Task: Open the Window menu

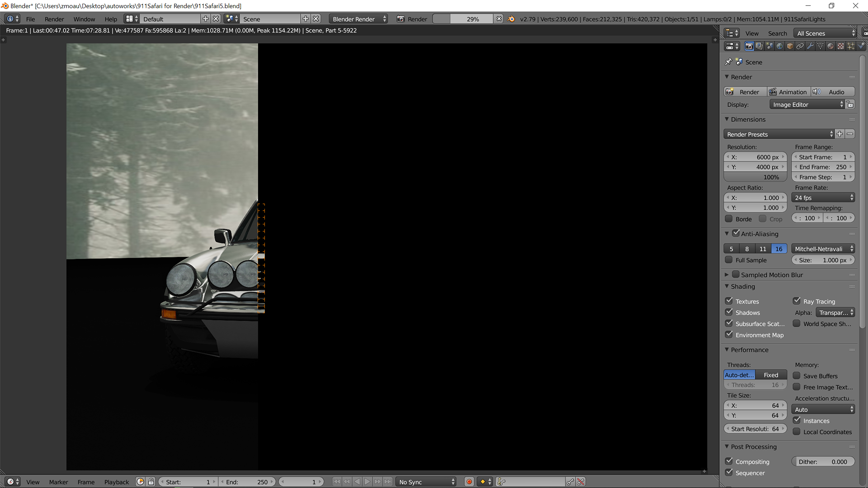Action: 84,19
